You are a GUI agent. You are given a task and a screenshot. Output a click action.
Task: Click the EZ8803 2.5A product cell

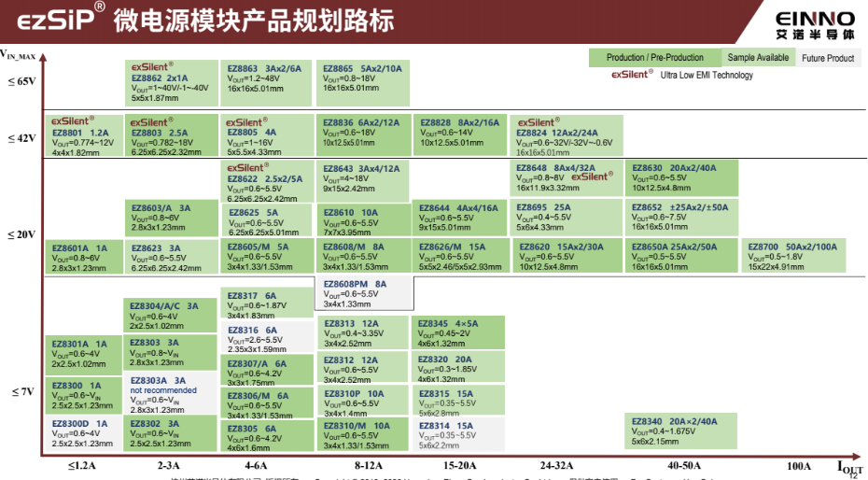pos(172,135)
